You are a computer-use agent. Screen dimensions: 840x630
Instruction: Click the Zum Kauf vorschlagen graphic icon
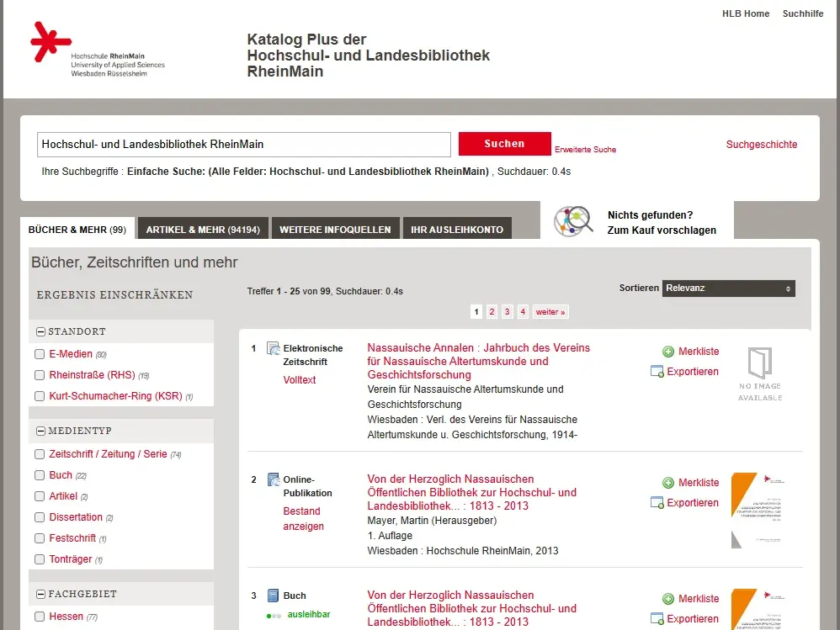574,221
